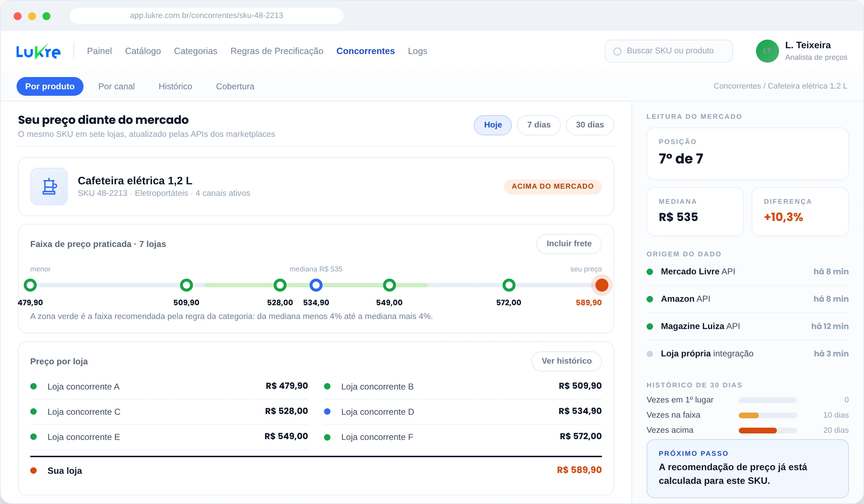The width and height of the screenshot is (864, 504).
Task: Open the Painel menu
Action: tap(99, 51)
